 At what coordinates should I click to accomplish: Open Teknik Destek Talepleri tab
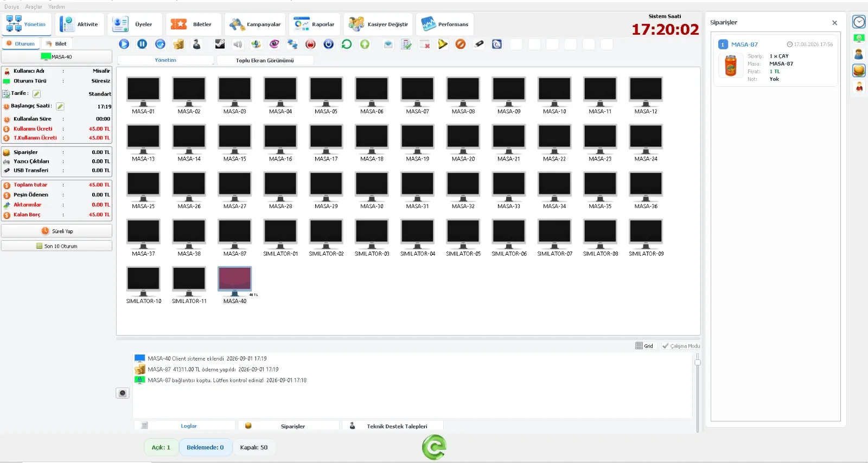[393, 426]
